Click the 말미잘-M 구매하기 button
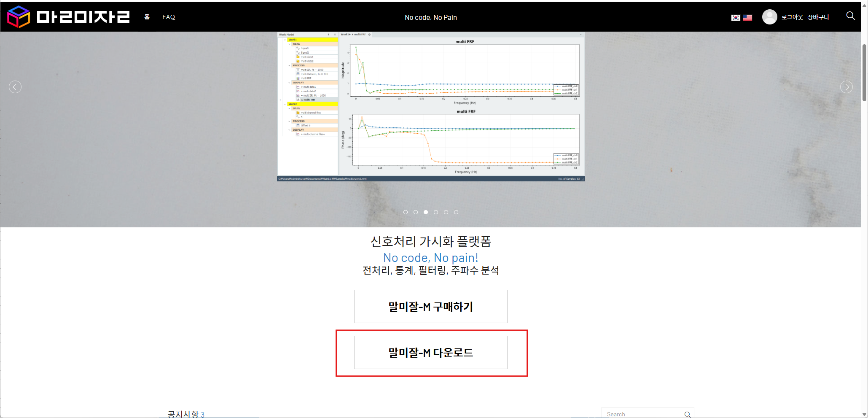 (x=431, y=307)
